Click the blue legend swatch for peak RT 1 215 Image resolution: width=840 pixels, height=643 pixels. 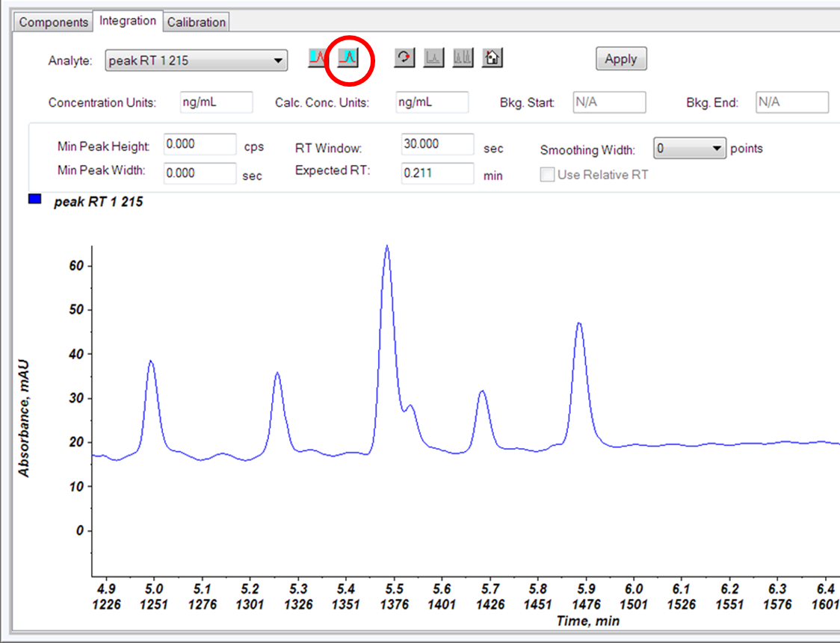click(34, 199)
